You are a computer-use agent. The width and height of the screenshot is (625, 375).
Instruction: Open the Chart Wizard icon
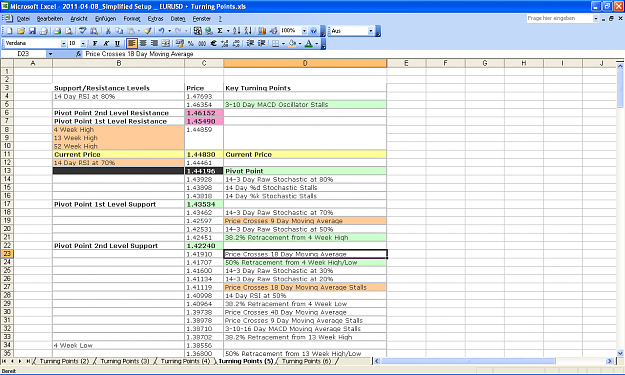coord(262,31)
